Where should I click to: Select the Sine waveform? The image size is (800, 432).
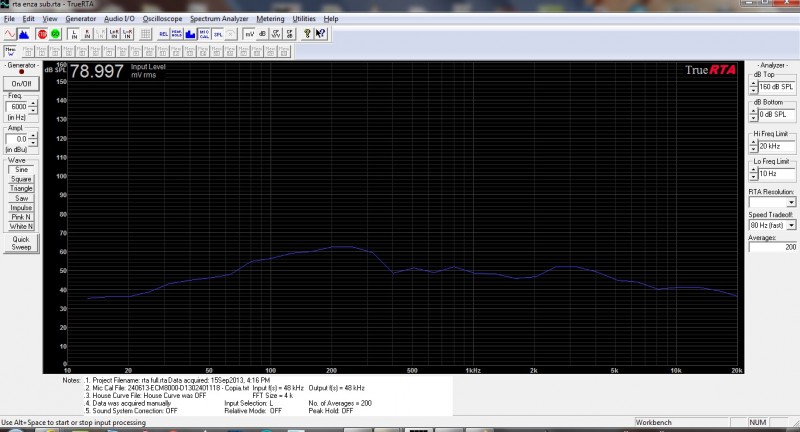tap(21, 169)
